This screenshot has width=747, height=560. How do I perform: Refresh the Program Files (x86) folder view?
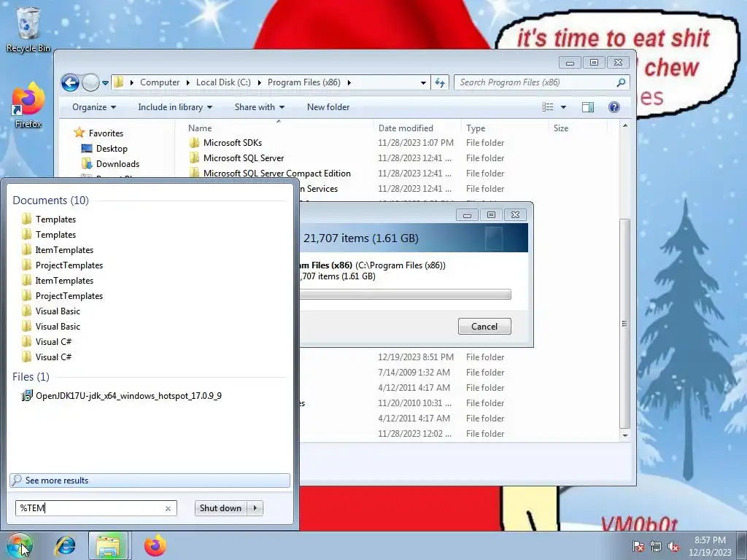440,83
